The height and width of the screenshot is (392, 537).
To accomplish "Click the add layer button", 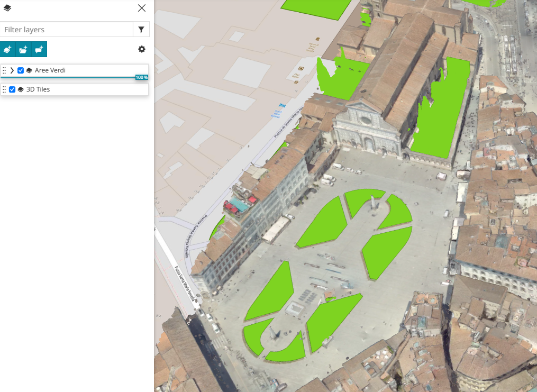I will coord(7,49).
